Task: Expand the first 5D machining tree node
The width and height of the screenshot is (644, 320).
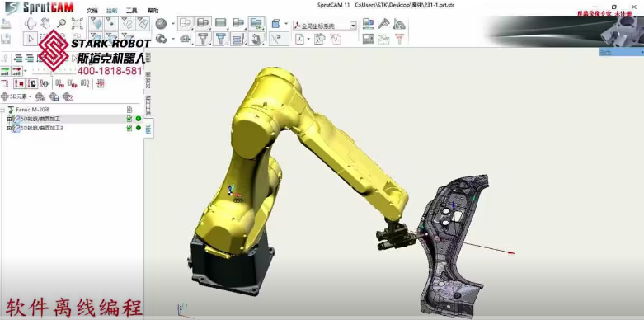Action: [x=9, y=119]
